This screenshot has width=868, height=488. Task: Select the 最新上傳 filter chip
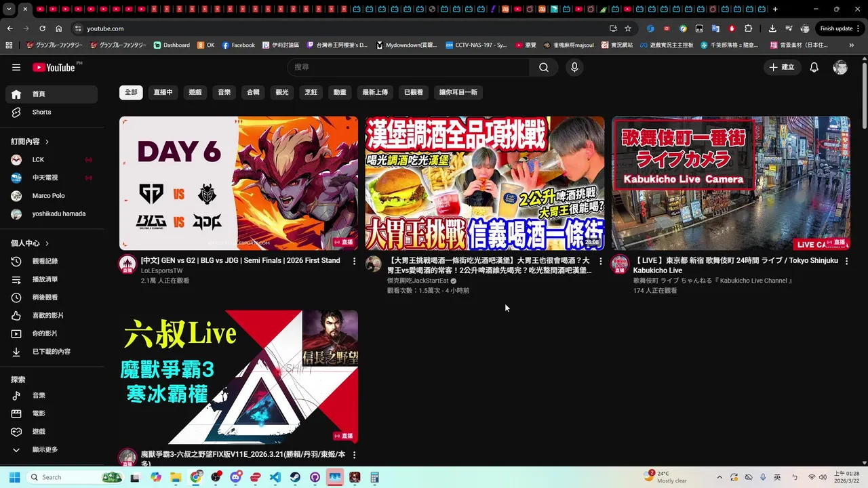375,92
